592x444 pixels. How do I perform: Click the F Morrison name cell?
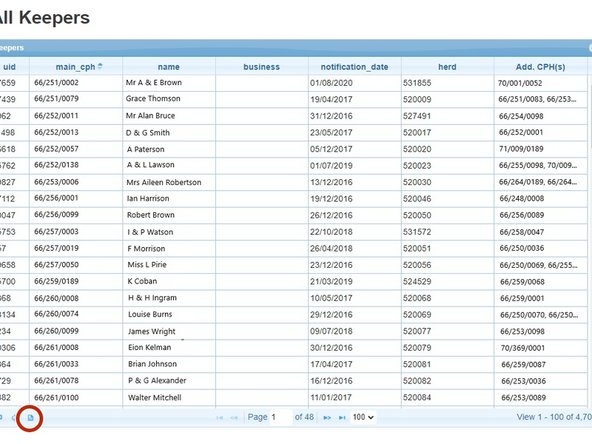pos(169,248)
